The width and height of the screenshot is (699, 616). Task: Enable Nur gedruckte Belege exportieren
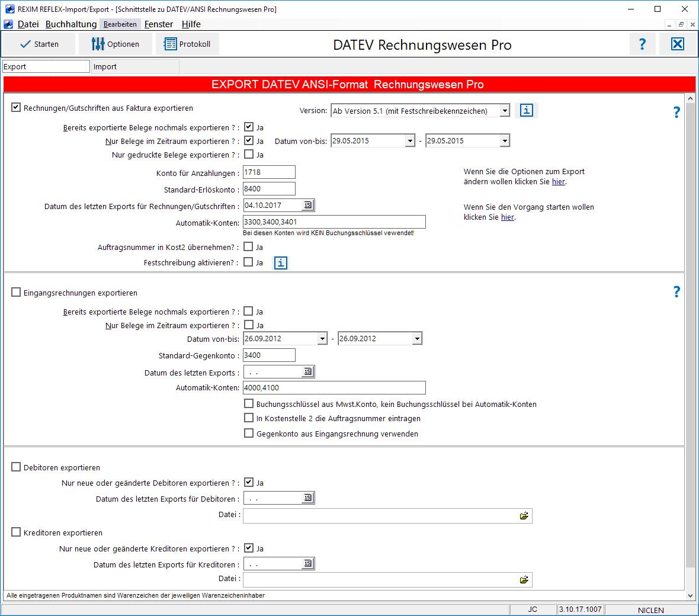click(249, 154)
